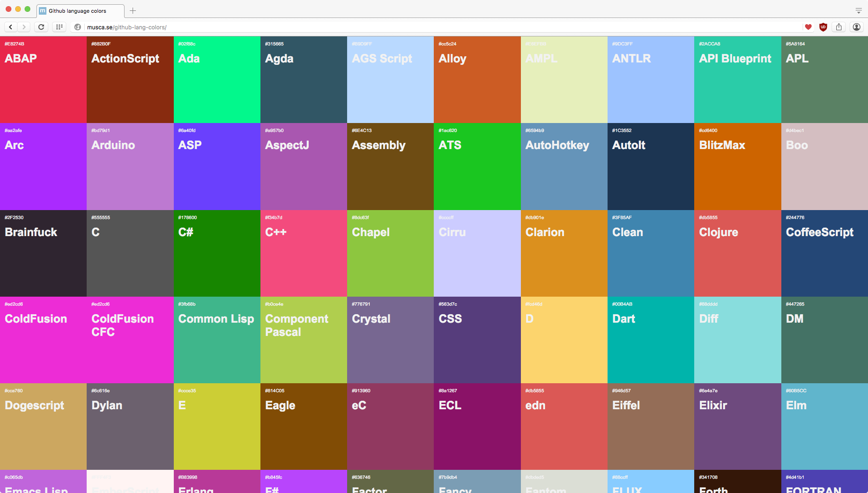Click the teal API Blueprint tile
The image size is (868, 493).
point(738,79)
